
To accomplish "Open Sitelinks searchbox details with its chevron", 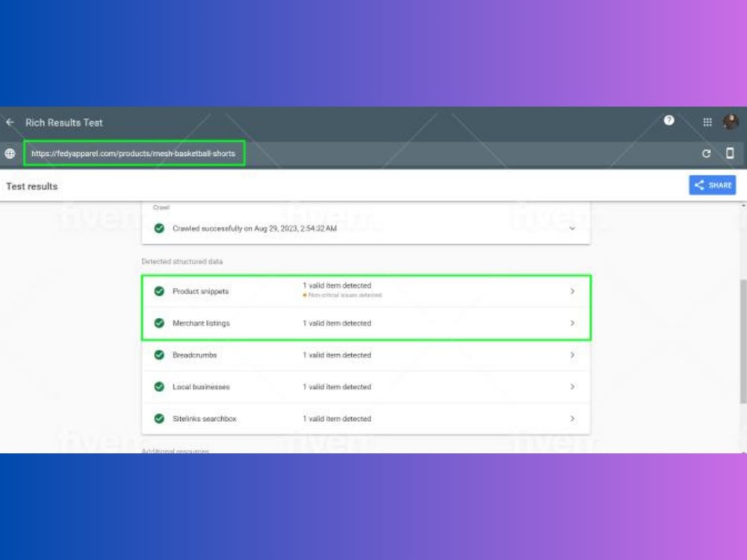I will click(x=573, y=418).
